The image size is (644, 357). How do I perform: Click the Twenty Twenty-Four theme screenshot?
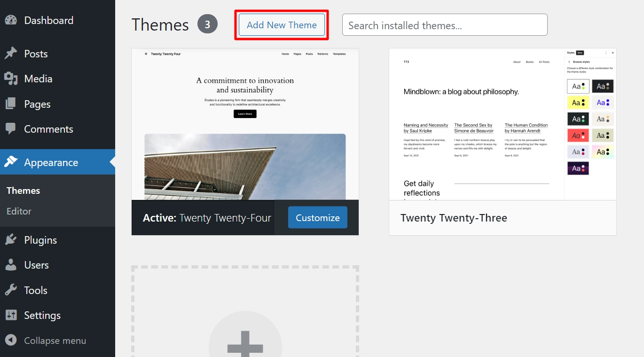pyautogui.click(x=245, y=124)
